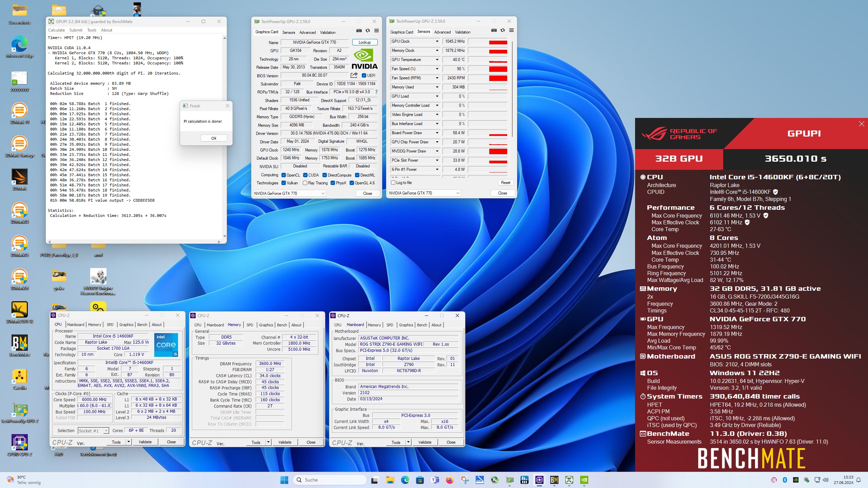Screen dimensions: 868x488
Task: Expand the Board Power Draw sensor dropdown
Action: point(437,133)
